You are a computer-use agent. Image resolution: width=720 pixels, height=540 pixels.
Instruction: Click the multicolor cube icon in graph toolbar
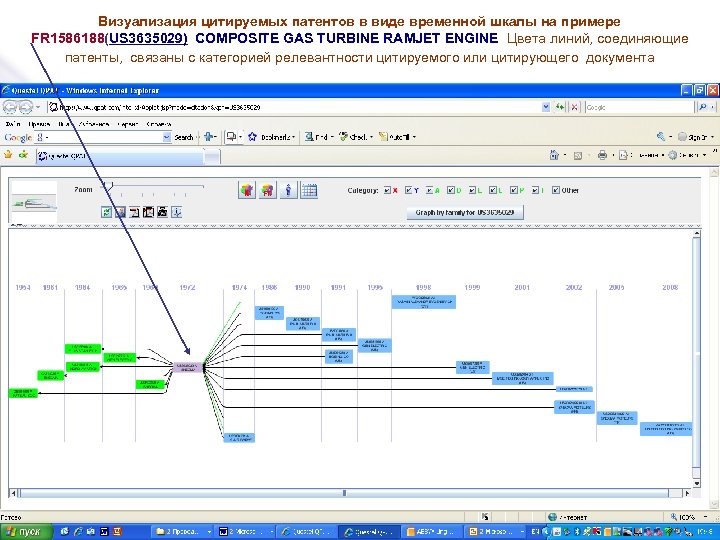[x=247, y=190]
